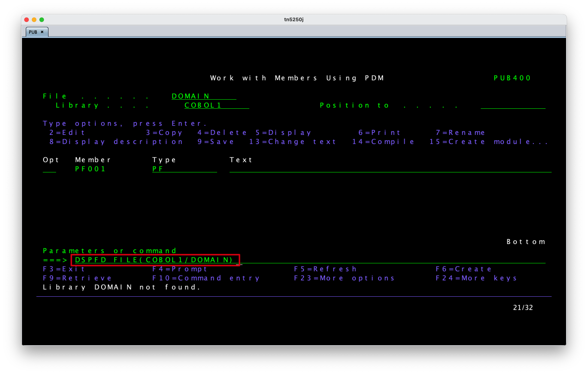Click member name PF001
The image size is (588, 374).
point(90,169)
